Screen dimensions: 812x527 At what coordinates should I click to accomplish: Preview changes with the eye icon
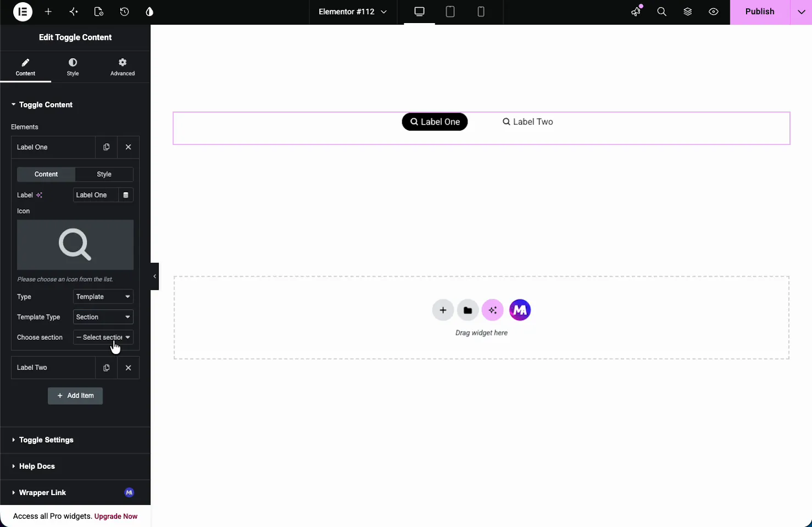click(x=714, y=12)
